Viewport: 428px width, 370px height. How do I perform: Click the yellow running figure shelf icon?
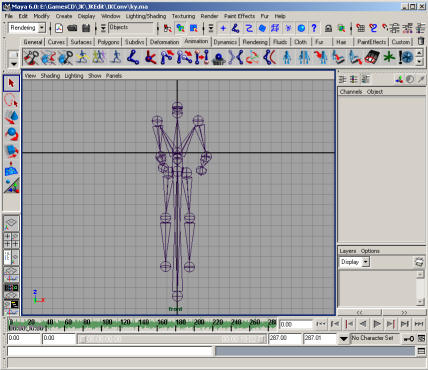(x=82, y=57)
